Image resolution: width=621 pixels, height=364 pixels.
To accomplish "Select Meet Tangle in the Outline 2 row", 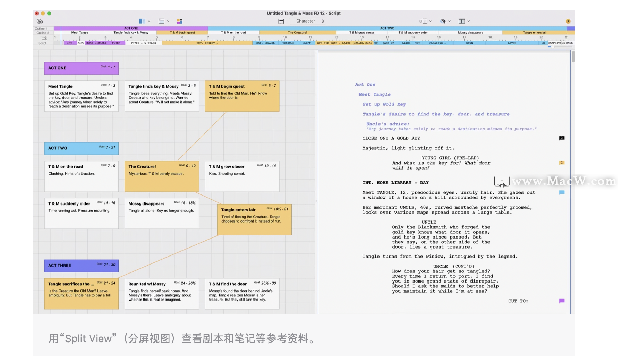I will (80, 33).
